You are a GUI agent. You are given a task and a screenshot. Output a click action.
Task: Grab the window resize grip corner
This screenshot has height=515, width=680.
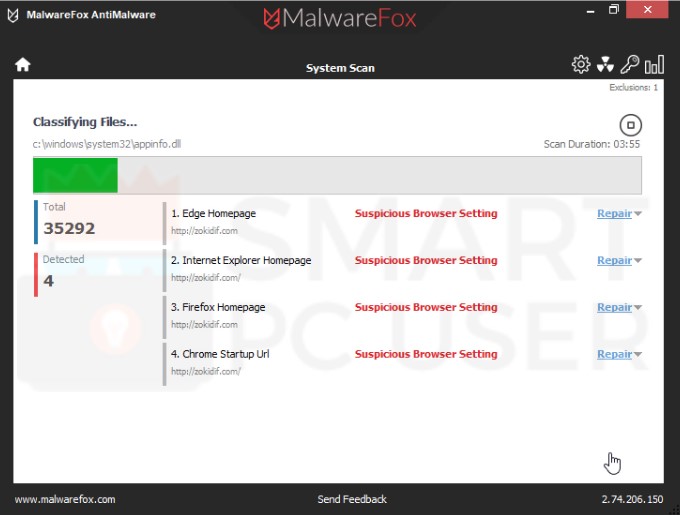coord(675,510)
